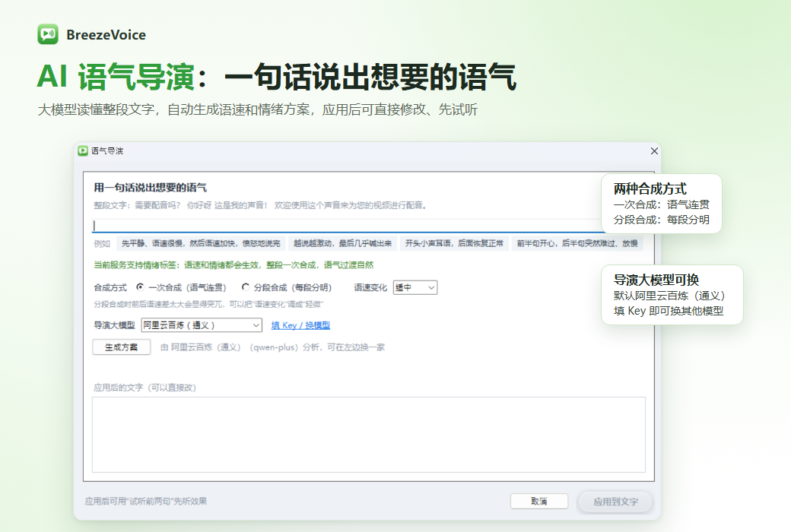The height and width of the screenshot is (532, 791).
Task: Click the 分段合成时前后语速差太大 hint text
Action: [208, 304]
